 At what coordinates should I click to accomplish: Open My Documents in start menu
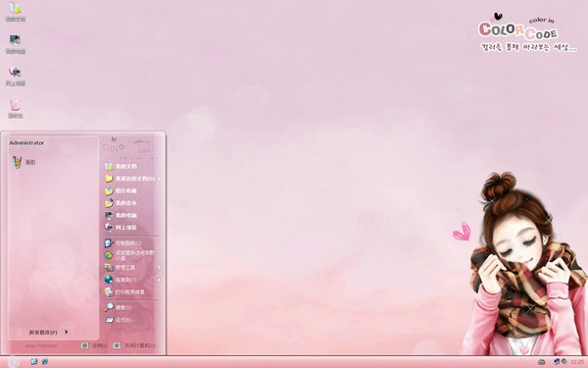tap(121, 167)
